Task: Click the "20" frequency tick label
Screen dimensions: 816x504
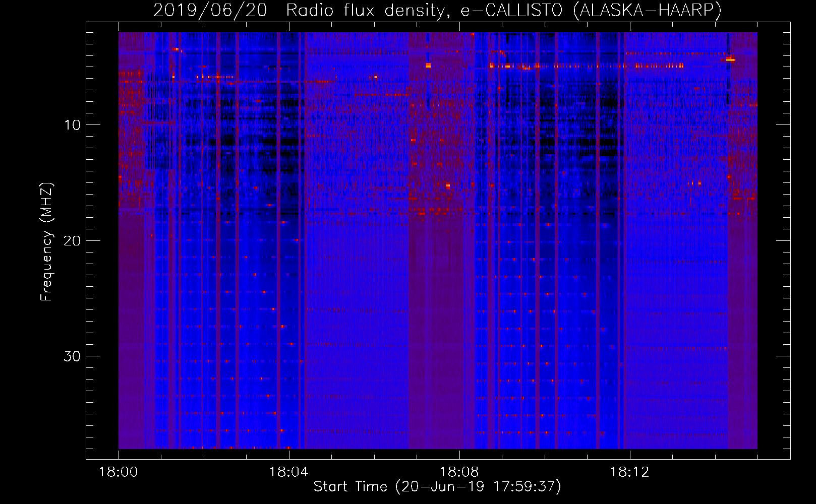Action: 73,241
